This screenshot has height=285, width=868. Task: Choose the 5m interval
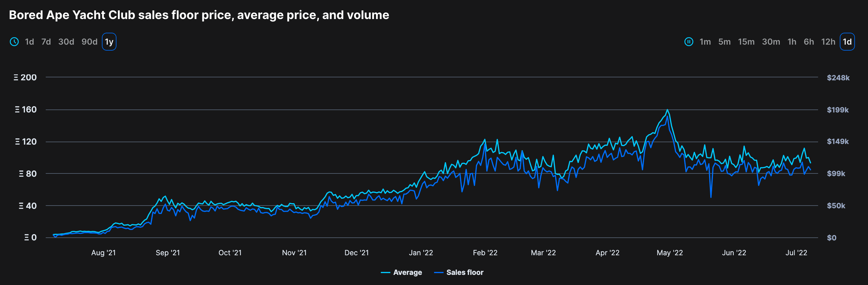[x=725, y=42]
